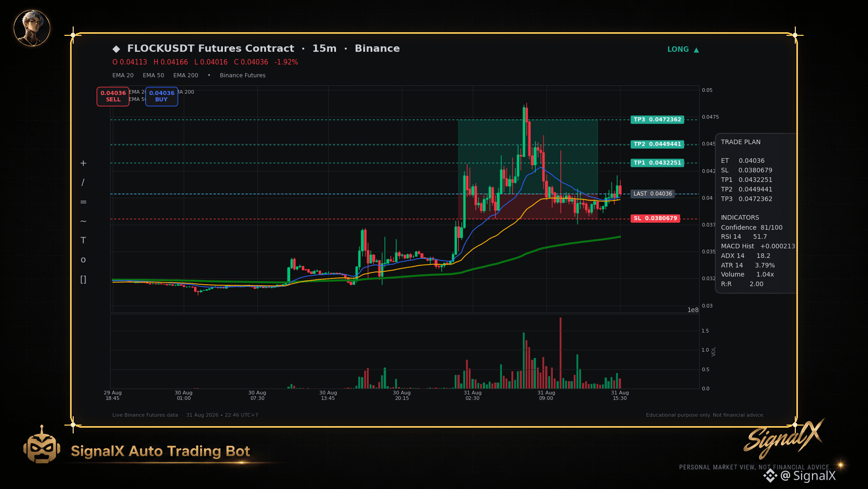Click the ATR 14 3.79% row
Viewport: 868px width, 489px height.
[x=748, y=266]
